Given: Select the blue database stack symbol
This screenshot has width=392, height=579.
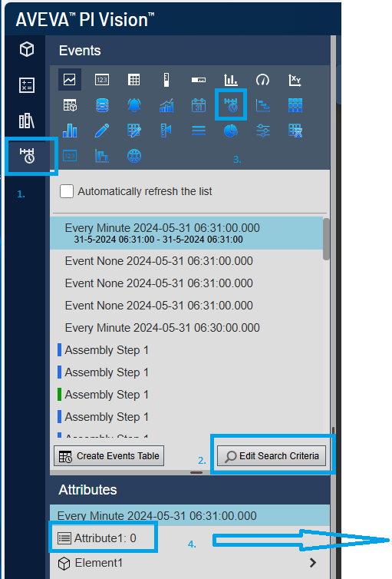Looking at the screenshot, I should [102, 105].
